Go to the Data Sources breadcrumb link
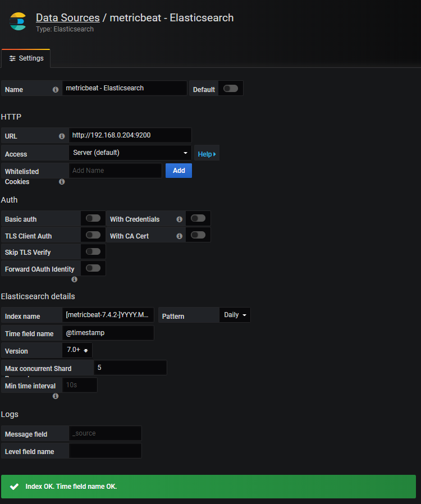This screenshot has width=421, height=504. click(x=68, y=17)
